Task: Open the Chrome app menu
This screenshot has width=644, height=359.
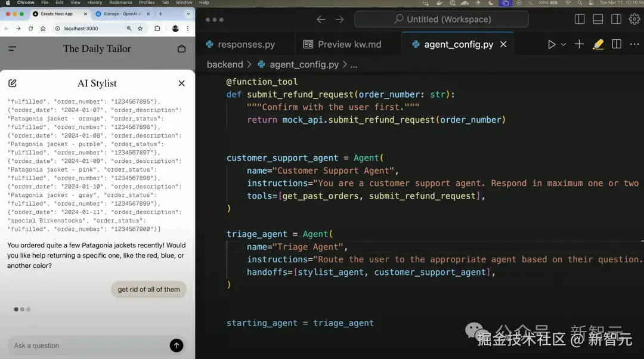Action: pyautogui.click(x=26, y=2)
